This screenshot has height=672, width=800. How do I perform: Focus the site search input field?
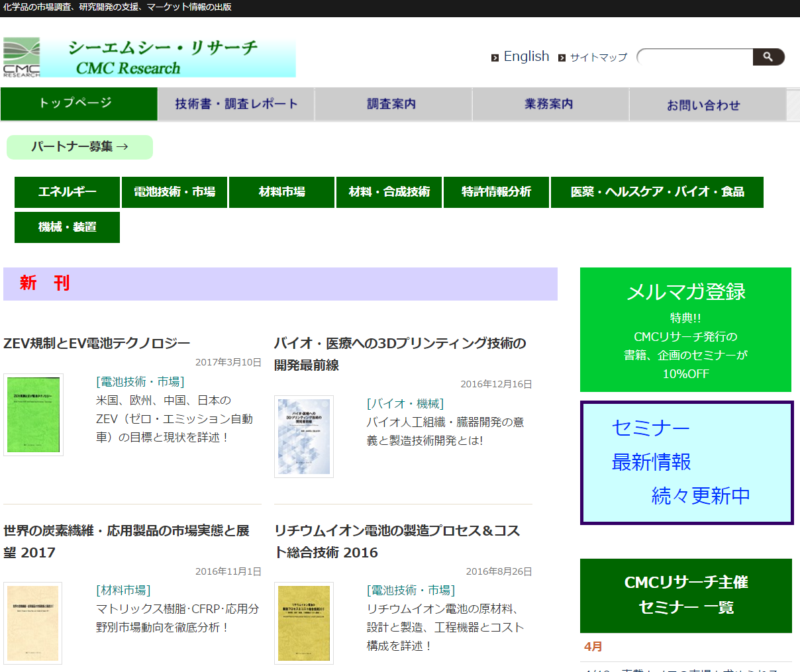695,57
